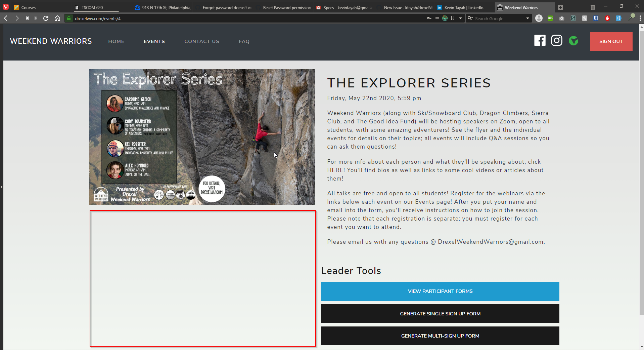Click the fast forward navigation button
This screenshot has height=350, width=644.
click(36, 18)
